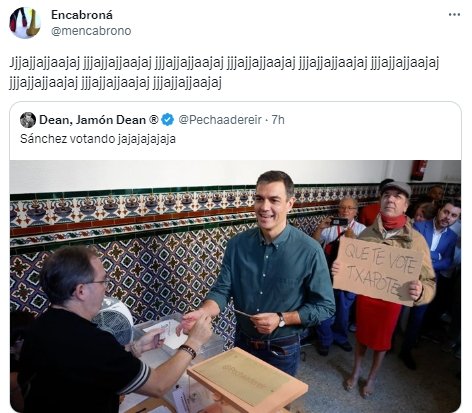Open photo at smiling man in green shirt
The height and width of the screenshot is (413, 472).
tap(273, 267)
